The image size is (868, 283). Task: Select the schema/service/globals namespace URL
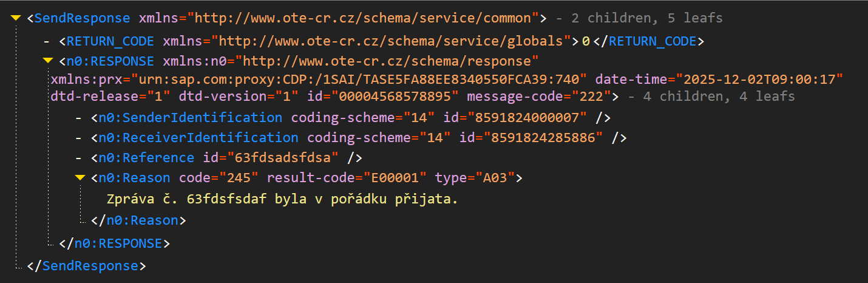pyautogui.click(x=390, y=41)
